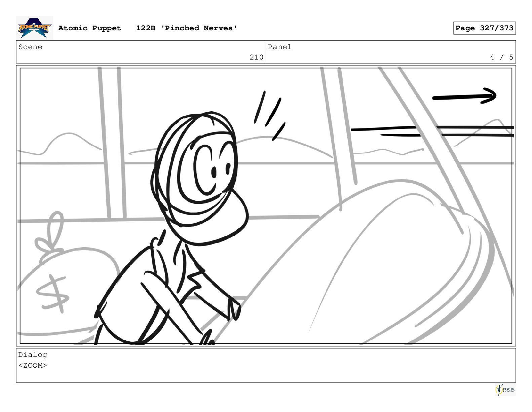
Task: Select the episode title "122B 'Pinched Nerves'"
Action: (187, 28)
